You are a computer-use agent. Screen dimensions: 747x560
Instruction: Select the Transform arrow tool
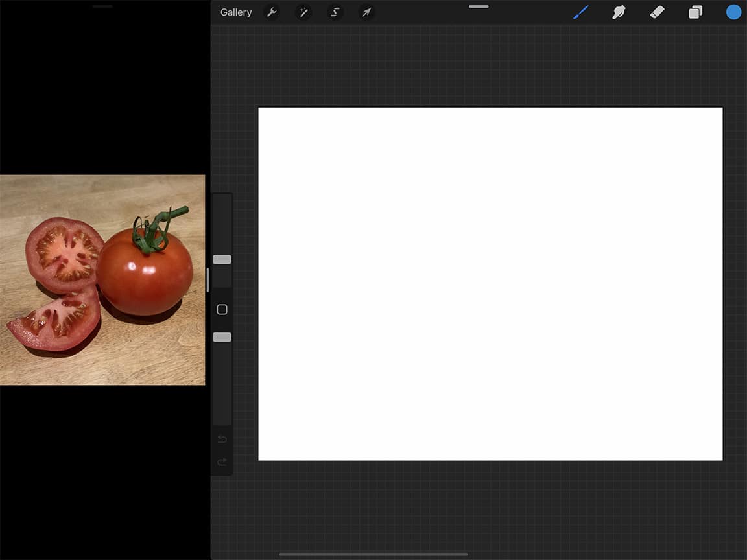(x=366, y=12)
